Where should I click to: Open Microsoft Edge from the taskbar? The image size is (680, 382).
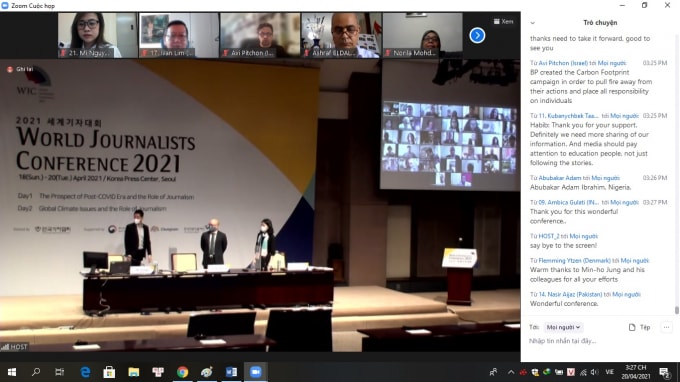click(x=85, y=372)
